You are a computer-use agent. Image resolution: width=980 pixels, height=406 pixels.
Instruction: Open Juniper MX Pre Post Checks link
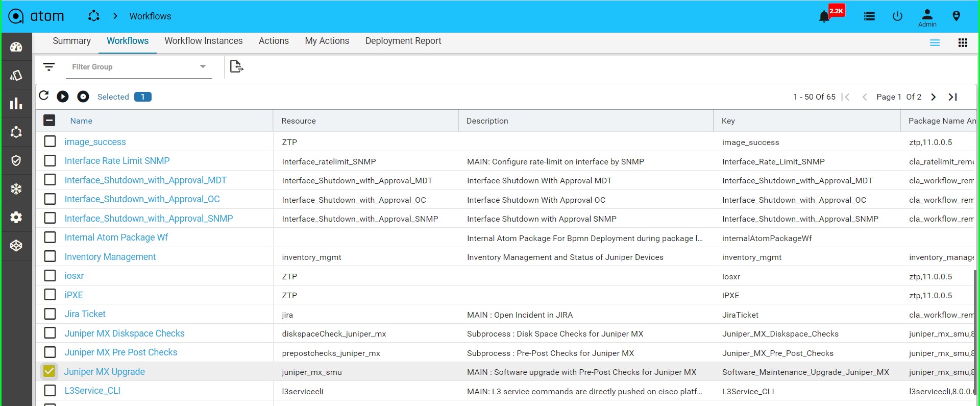(121, 352)
